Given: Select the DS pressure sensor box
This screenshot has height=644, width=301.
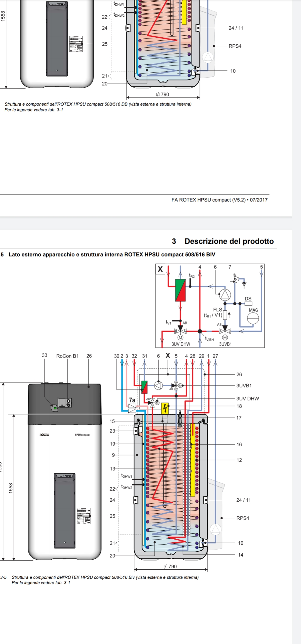Looking at the screenshot, I should [248, 304].
